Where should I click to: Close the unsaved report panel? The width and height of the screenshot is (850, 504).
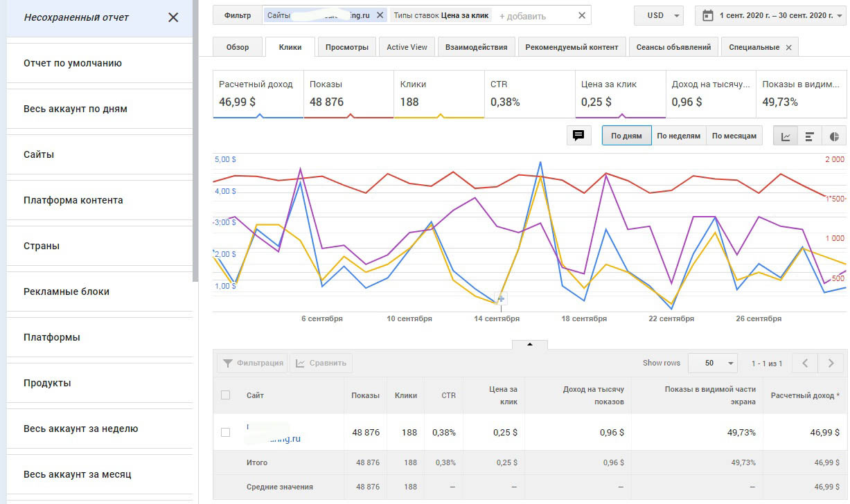173,17
